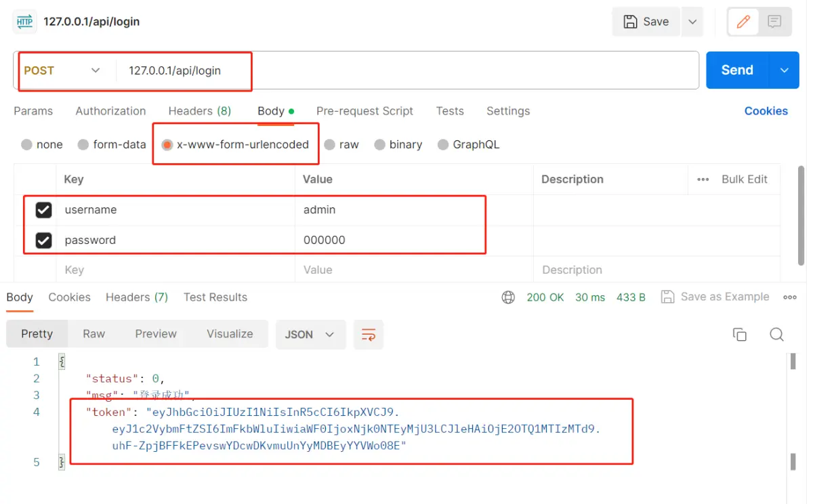
Task: Switch to Visualize response view
Action: 230,334
